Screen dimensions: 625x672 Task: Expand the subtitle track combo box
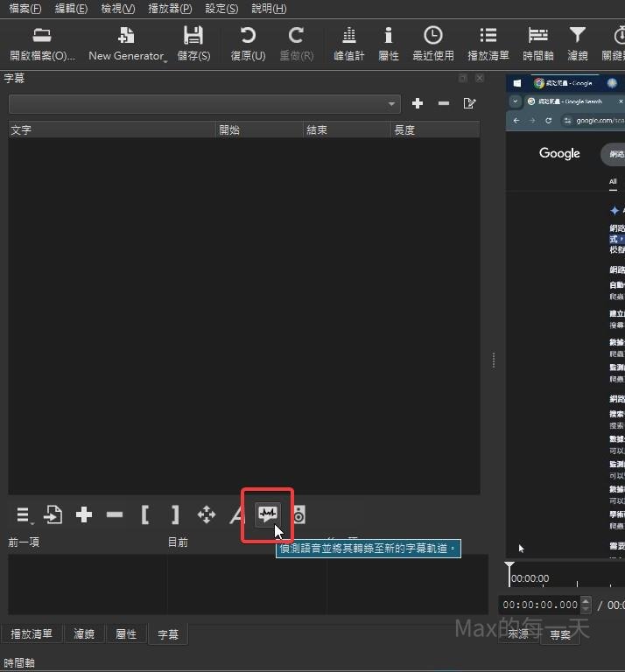[x=204, y=103]
